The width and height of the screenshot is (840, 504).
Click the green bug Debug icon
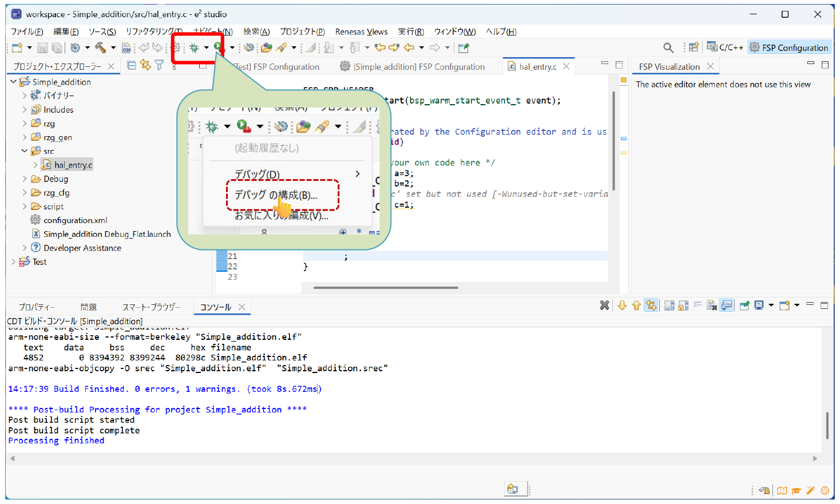[195, 48]
